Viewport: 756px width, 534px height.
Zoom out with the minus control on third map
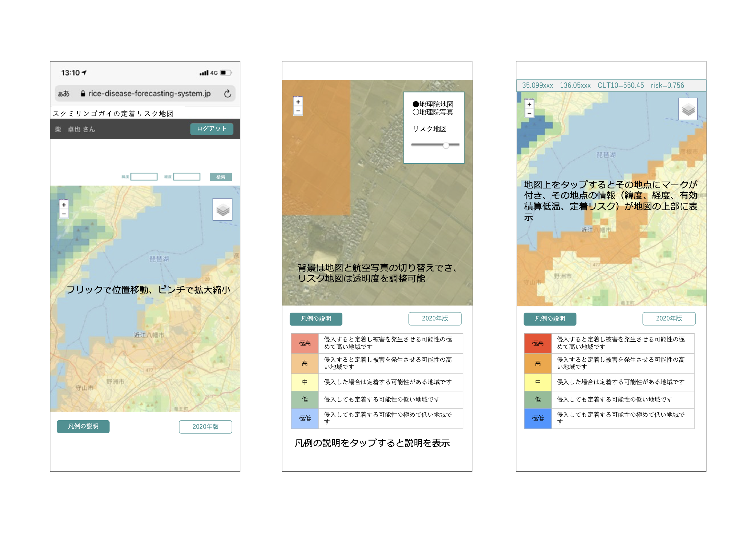point(529,113)
